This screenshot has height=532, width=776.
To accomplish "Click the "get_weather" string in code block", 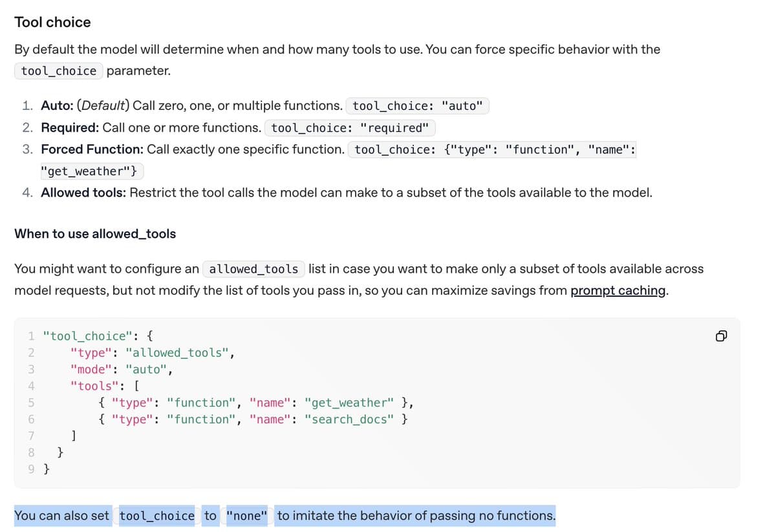I will (349, 403).
